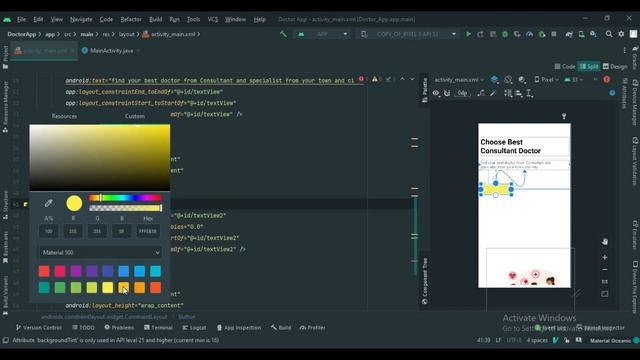Select the yellow button in layout preview

(x=496, y=189)
